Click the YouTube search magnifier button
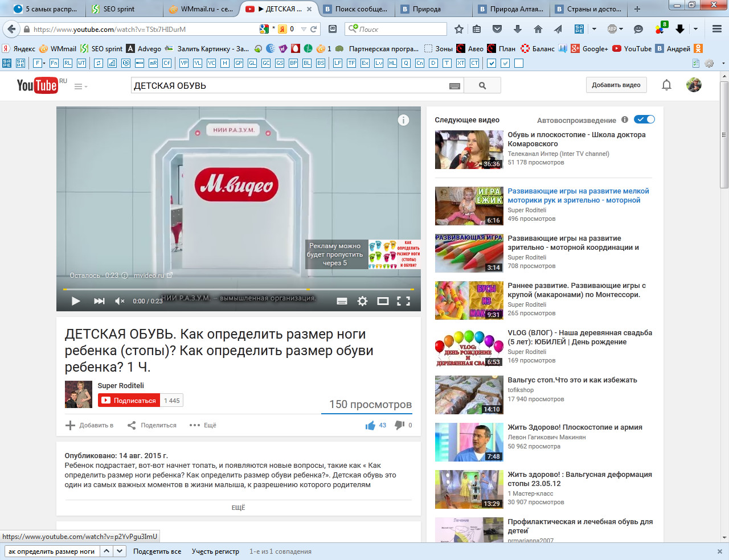This screenshot has width=729, height=560. [482, 85]
